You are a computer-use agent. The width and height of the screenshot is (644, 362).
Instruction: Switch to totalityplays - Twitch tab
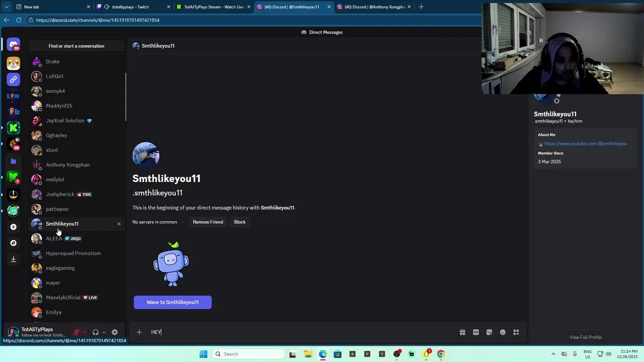[133, 7]
